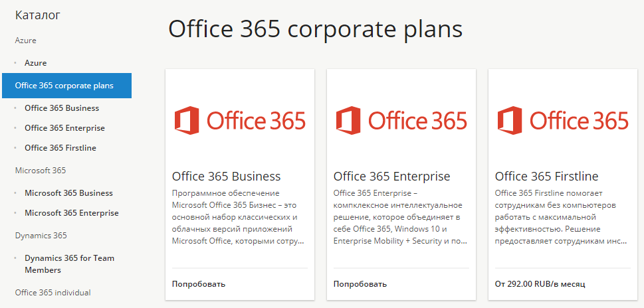Image resolution: width=644 pixels, height=308 pixels.
Task: Click the Firstline price От 292.00 RUB
Action: 540,284
